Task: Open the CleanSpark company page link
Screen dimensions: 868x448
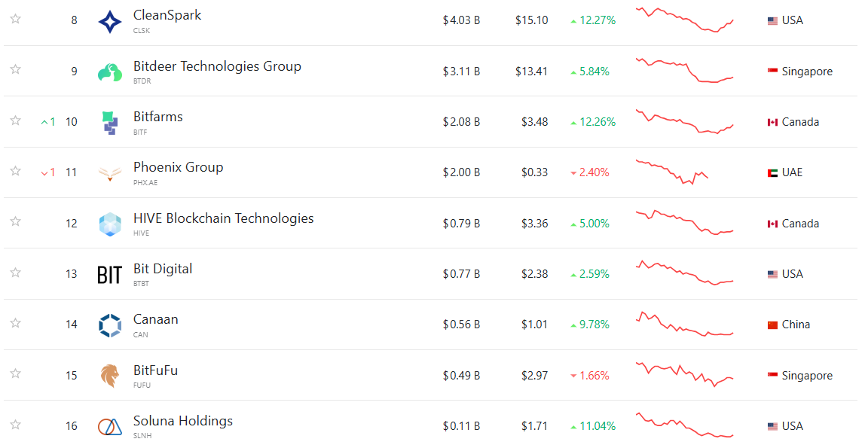Action: click(x=167, y=15)
